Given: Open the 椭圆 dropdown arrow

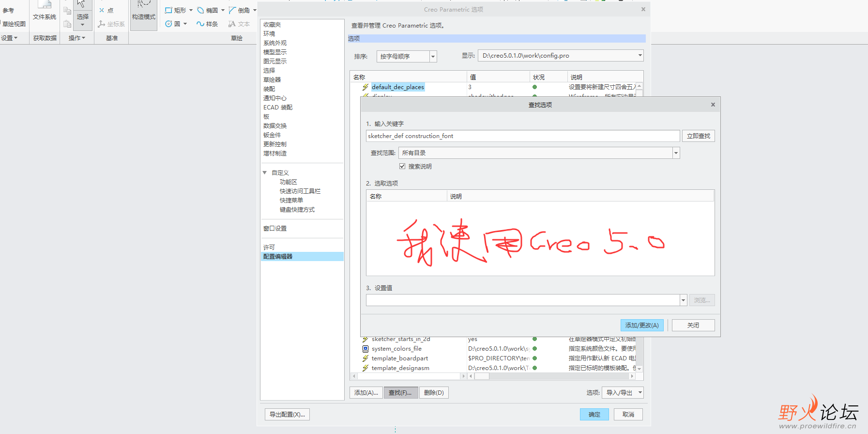Looking at the screenshot, I should point(223,10).
